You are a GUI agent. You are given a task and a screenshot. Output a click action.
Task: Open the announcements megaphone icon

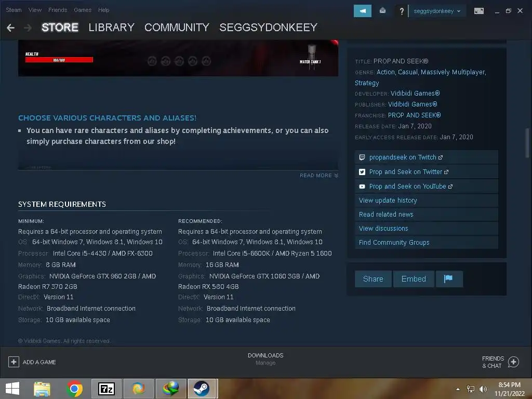(362, 11)
